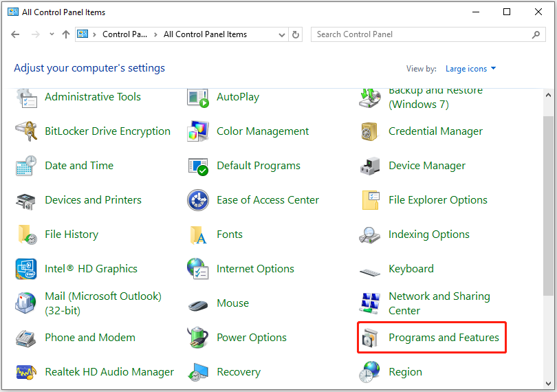557x392 pixels.
Task: Open the Mail (Microsoft Outlook) icon
Action: pos(25,303)
